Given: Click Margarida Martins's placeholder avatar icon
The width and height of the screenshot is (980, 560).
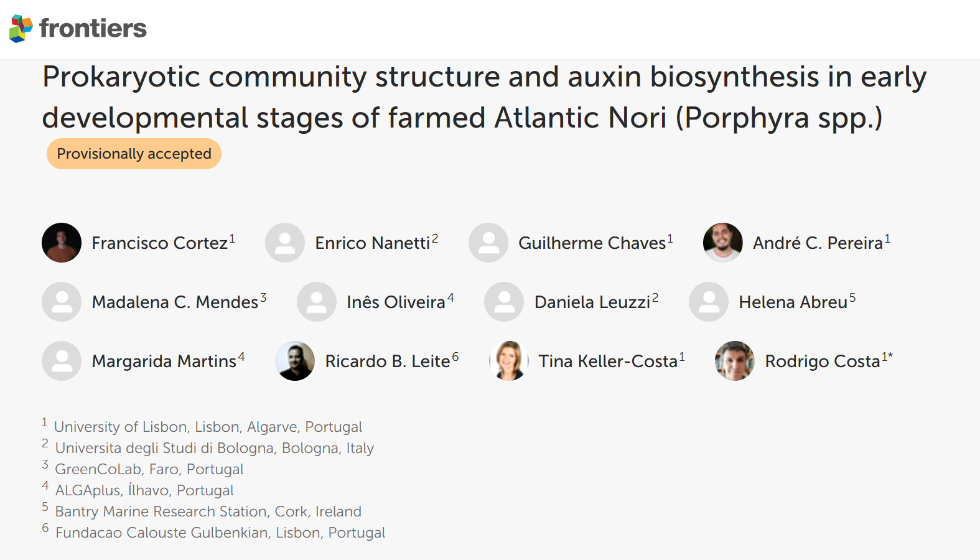Looking at the screenshot, I should point(62,361).
